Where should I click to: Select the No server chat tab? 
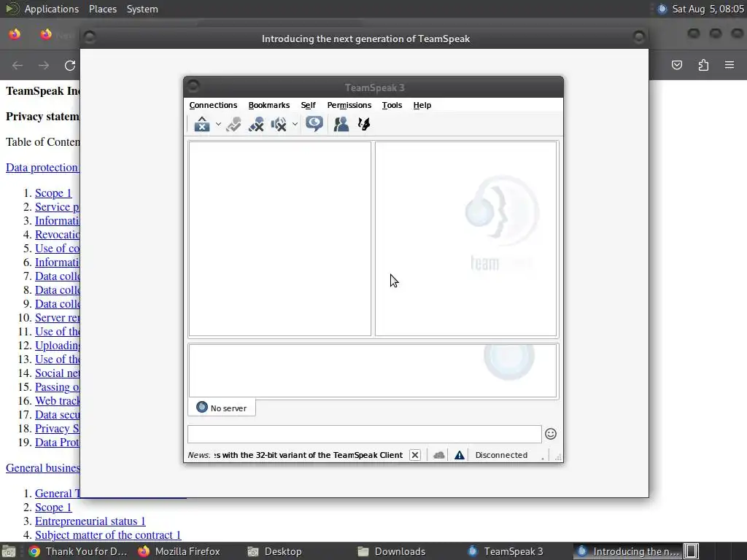tap(222, 408)
